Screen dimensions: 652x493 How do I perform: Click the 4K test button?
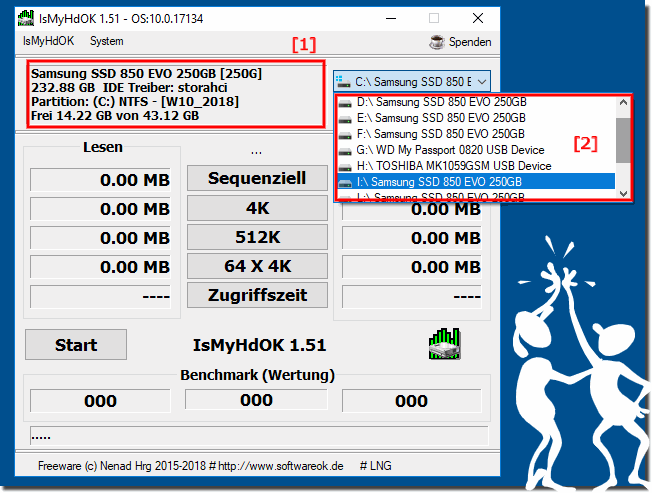point(257,208)
